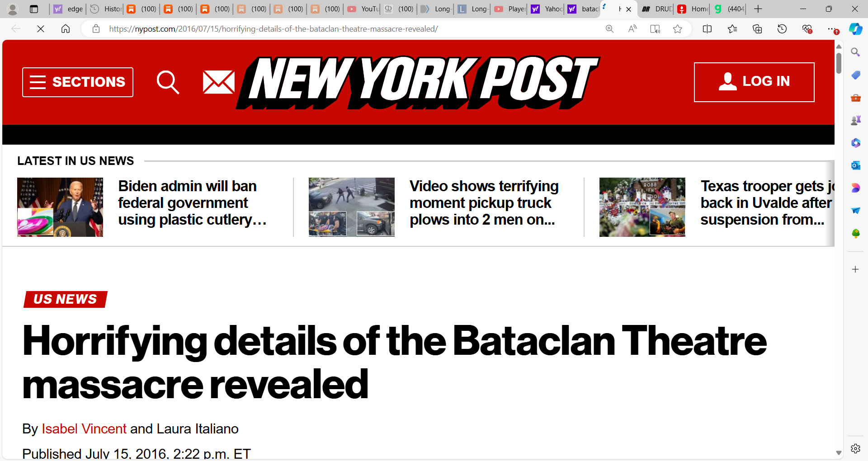Click the Biden plastic cutlery story thumbnail
This screenshot has height=461, width=868.
coord(60,207)
